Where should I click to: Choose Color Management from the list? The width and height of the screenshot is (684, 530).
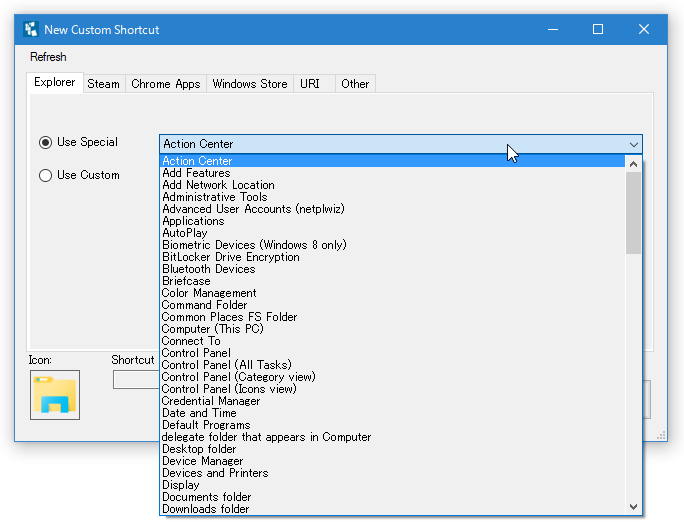tap(393, 293)
